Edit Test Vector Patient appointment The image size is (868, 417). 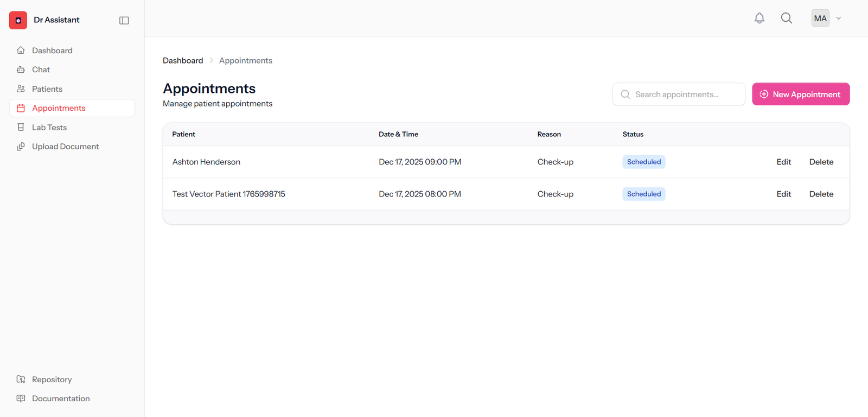[783, 194]
